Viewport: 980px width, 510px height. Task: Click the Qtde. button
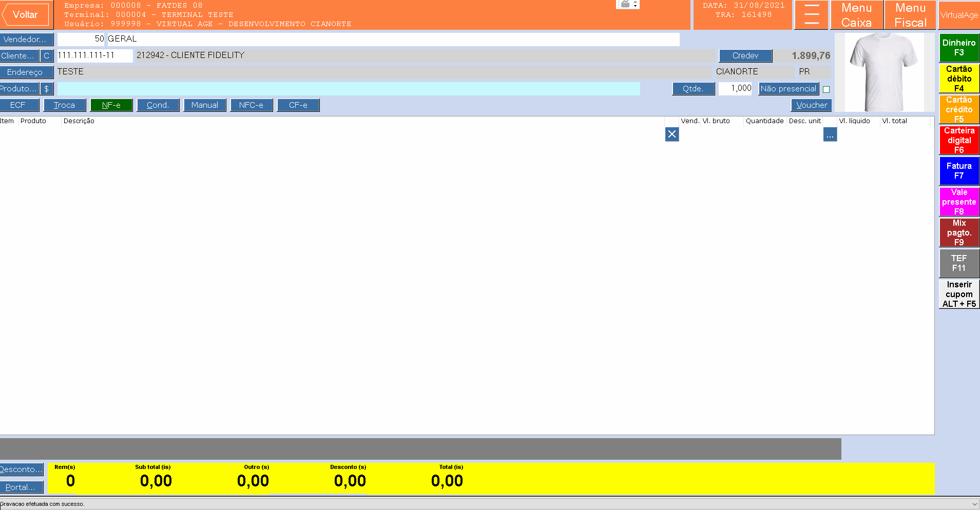pyautogui.click(x=693, y=89)
